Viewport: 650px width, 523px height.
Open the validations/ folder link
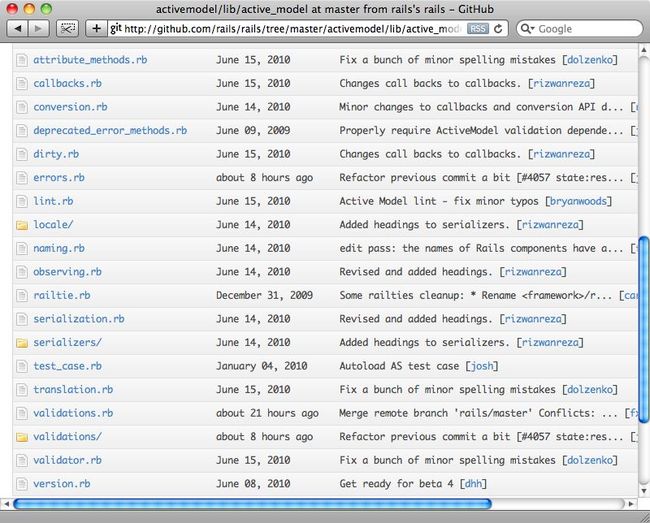pos(67,436)
